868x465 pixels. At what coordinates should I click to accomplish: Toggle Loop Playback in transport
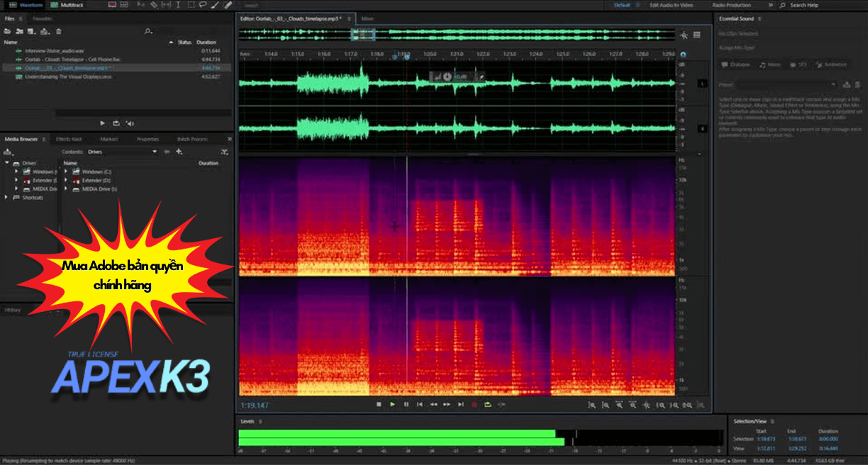point(488,404)
